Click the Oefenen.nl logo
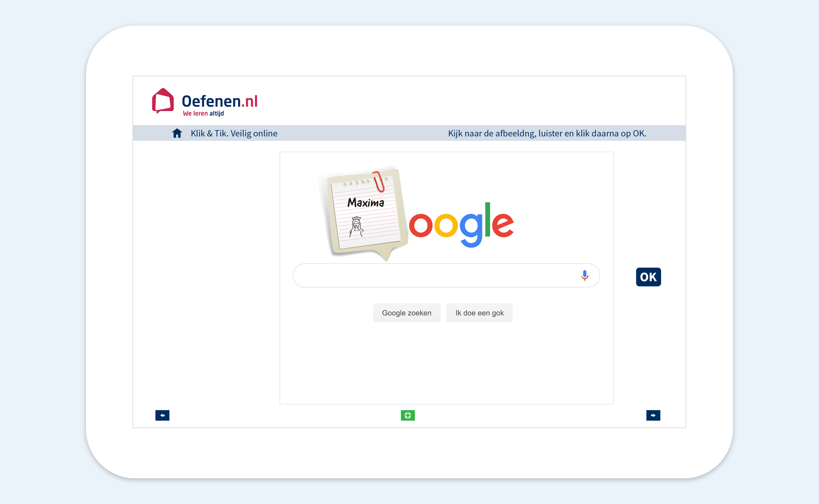 point(205,102)
